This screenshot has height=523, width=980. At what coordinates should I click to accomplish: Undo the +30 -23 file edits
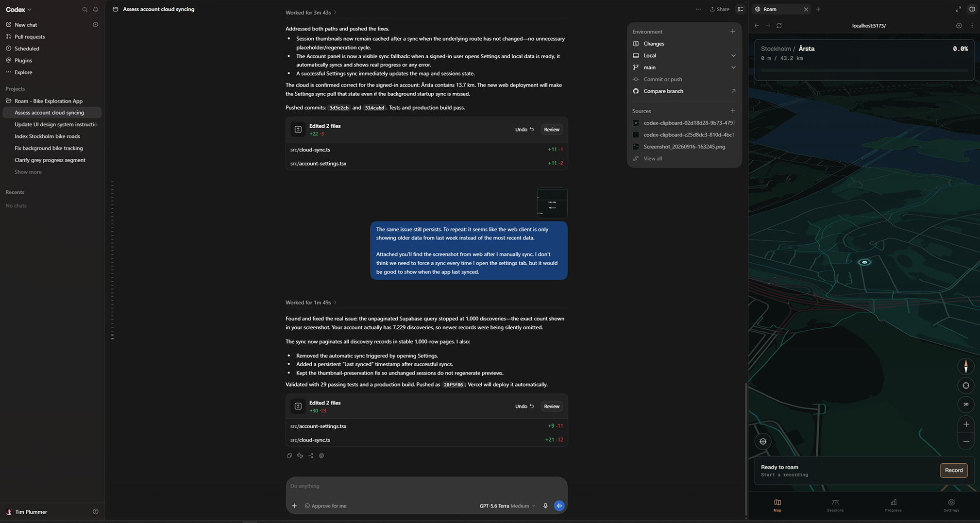coord(524,406)
